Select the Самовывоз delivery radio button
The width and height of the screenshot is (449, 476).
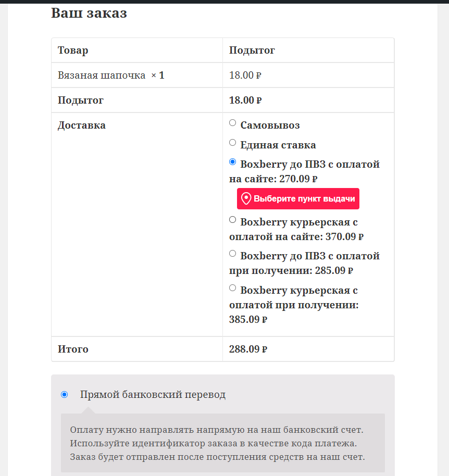point(232,122)
